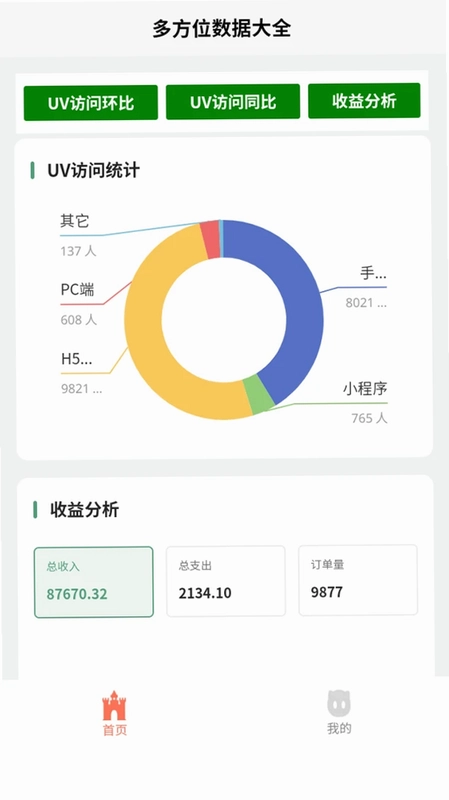Click the 137 人 value
449x800 pixels.
coord(78,251)
